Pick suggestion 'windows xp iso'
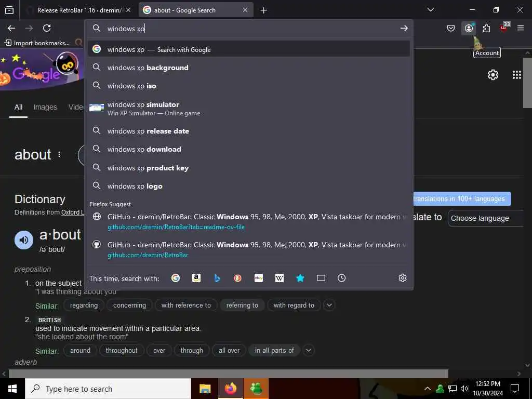This screenshot has height=399, width=532. click(249, 86)
